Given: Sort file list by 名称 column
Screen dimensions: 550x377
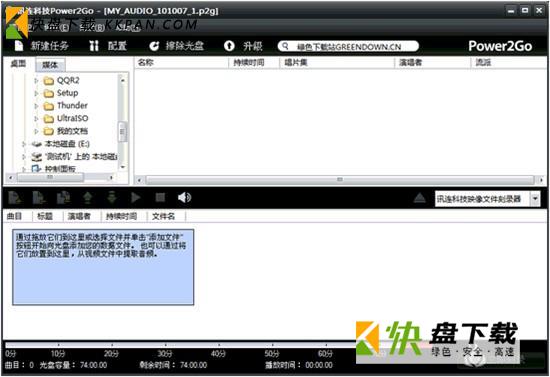Looking at the screenshot, I should tap(181, 63).
